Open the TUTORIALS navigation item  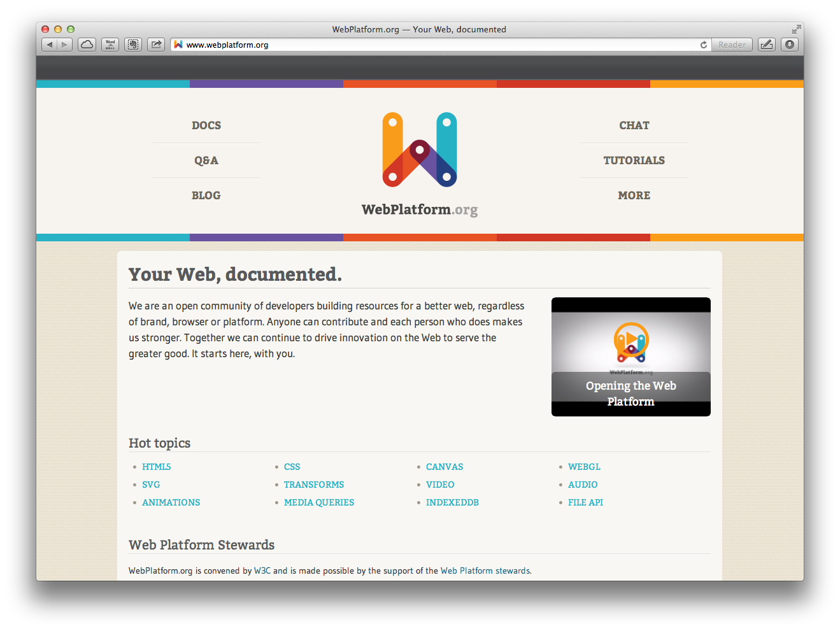click(x=634, y=160)
